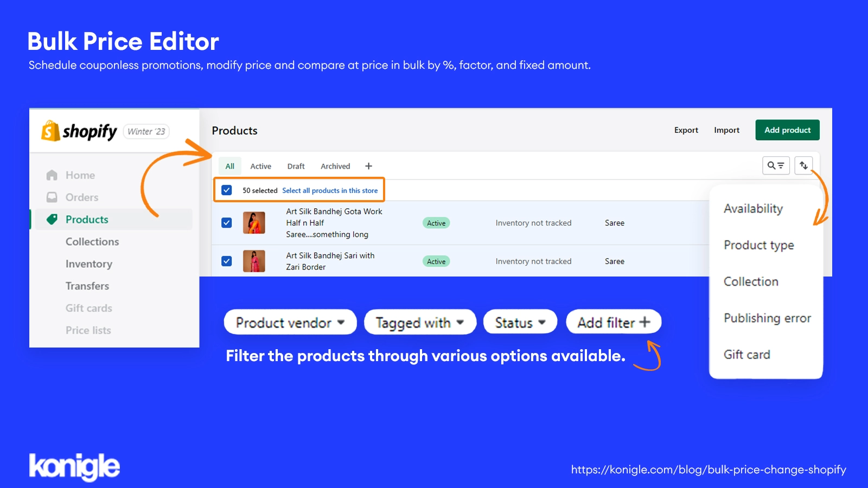Click Saree type in Gota Work row
868x488 pixels.
pos(615,223)
